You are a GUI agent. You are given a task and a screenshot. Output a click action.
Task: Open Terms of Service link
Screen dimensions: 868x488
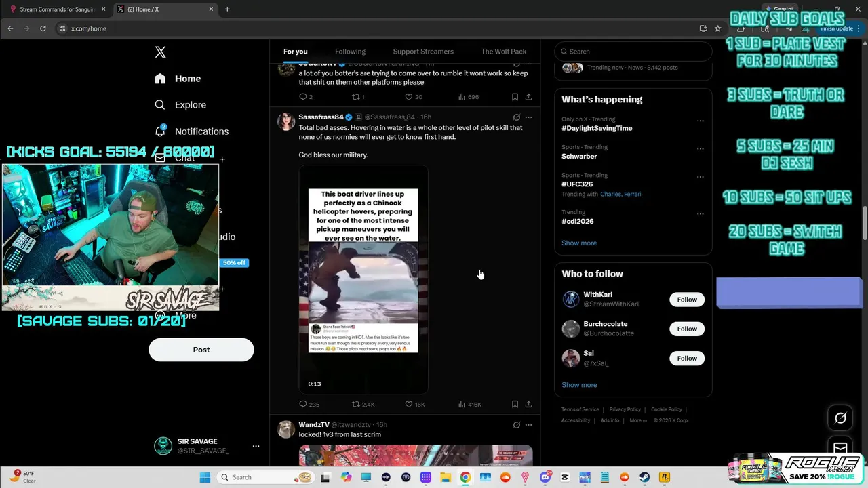click(x=580, y=409)
